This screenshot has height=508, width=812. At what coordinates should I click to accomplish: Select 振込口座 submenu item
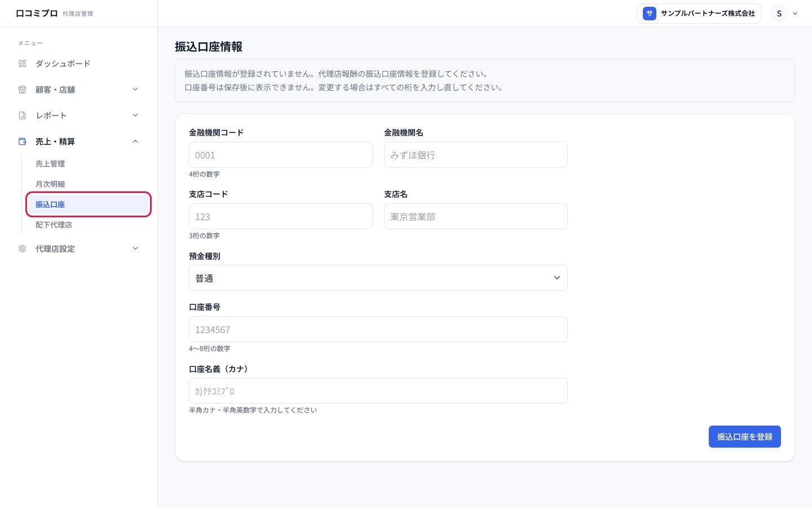click(87, 204)
